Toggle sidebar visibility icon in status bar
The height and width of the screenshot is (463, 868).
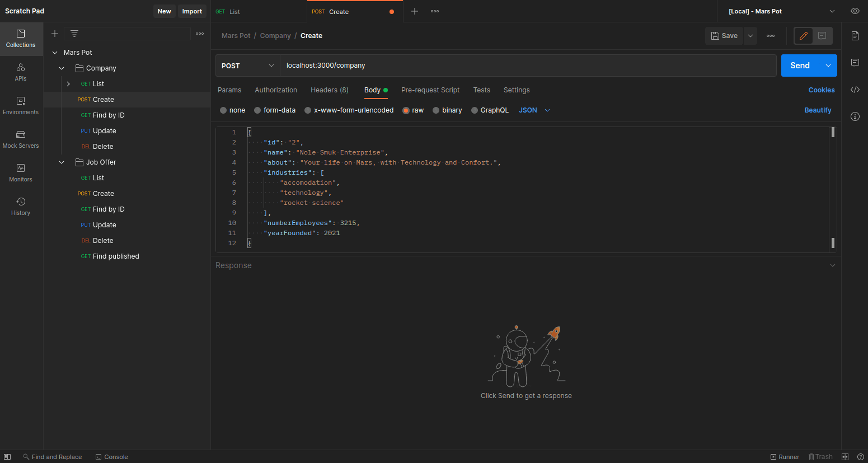(x=7, y=457)
